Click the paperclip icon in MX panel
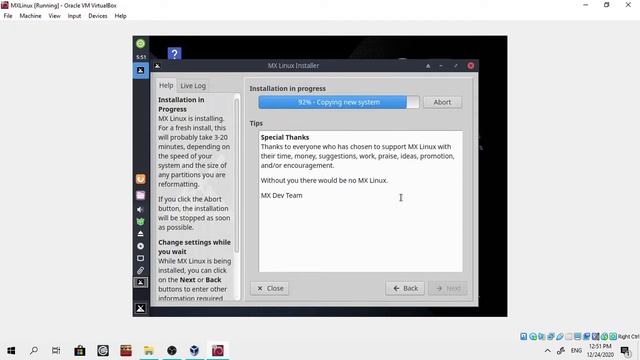 click(x=140, y=270)
